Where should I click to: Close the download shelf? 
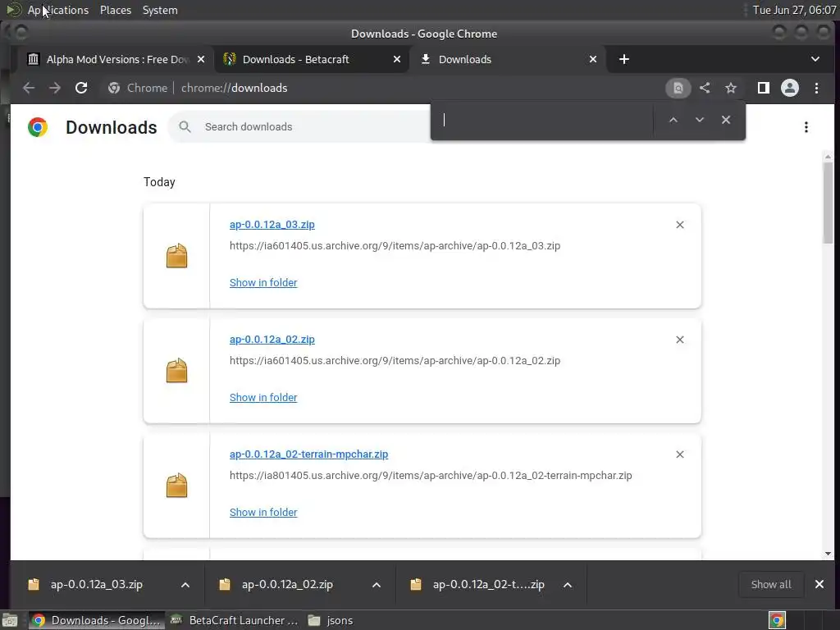(x=819, y=584)
